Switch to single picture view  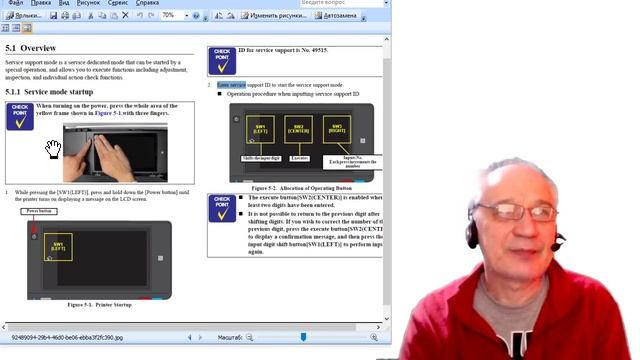27,28
